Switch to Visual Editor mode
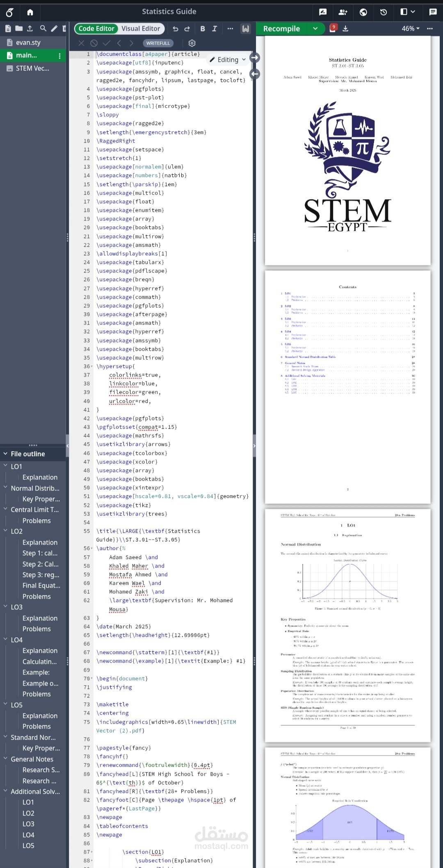Screen dimensions: 443x868 pos(141,29)
